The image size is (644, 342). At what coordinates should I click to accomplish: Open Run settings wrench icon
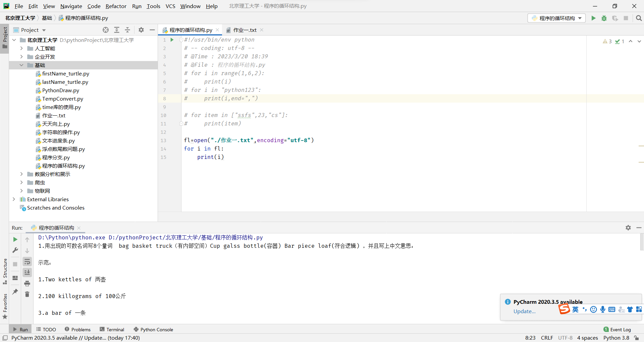(x=15, y=250)
